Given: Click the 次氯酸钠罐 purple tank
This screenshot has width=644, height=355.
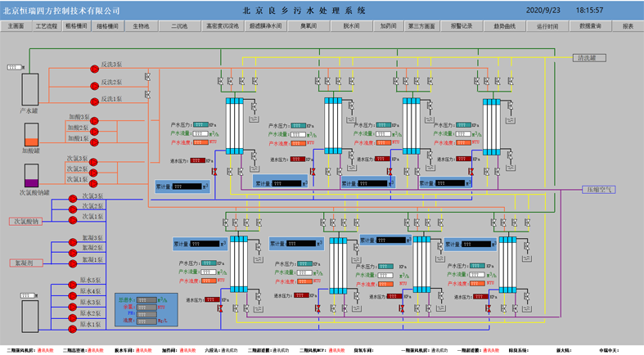Looking at the screenshot, I should point(30,173).
